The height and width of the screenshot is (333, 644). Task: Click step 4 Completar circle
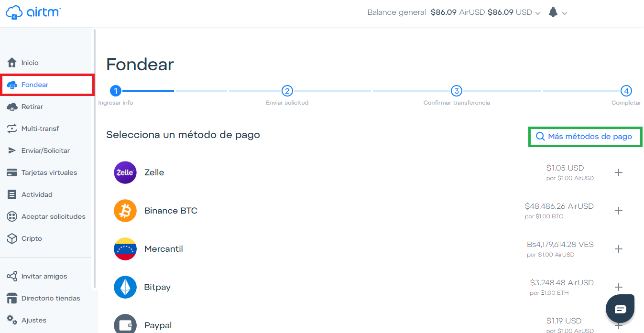[x=626, y=90]
